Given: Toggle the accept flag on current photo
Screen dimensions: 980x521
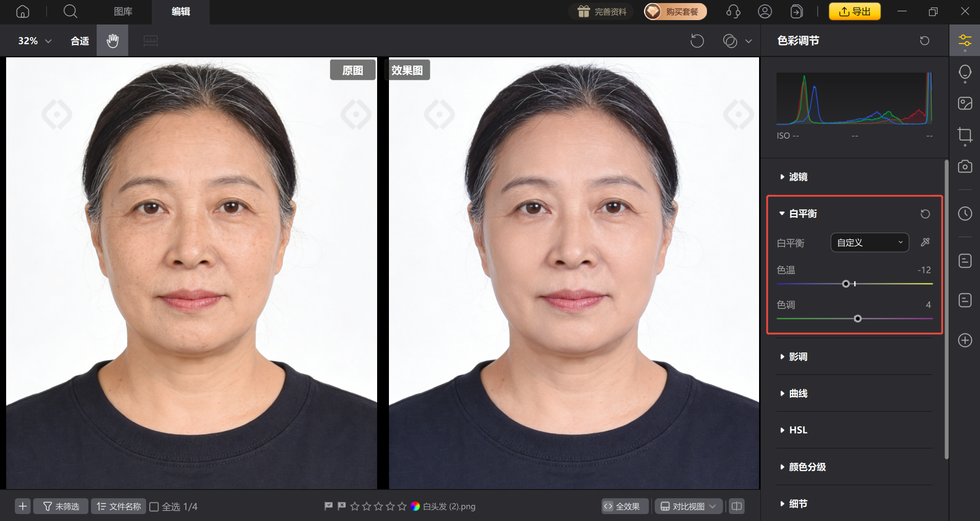Looking at the screenshot, I should [328, 506].
